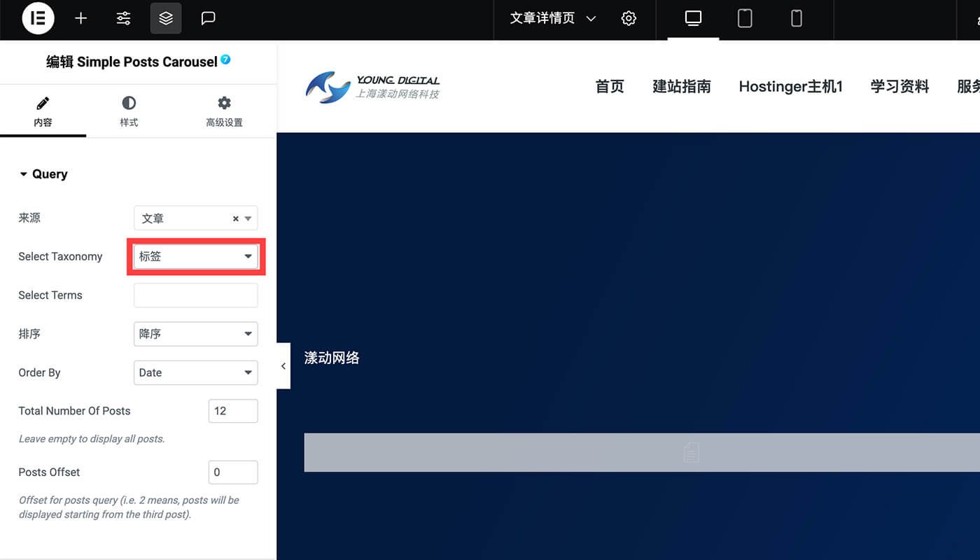This screenshot has height=560, width=980.
Task: Open the notes comment icon
Action: pyautogui.click(x=208, y=18)
